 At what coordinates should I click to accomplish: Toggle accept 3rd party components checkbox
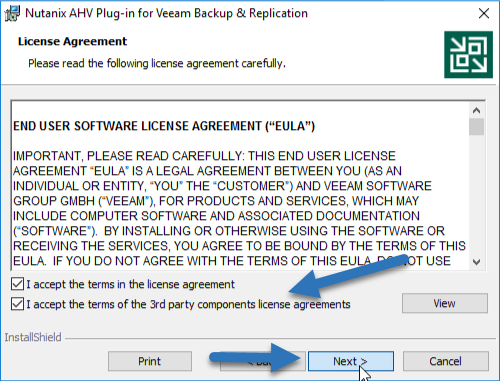coord(17,304)
